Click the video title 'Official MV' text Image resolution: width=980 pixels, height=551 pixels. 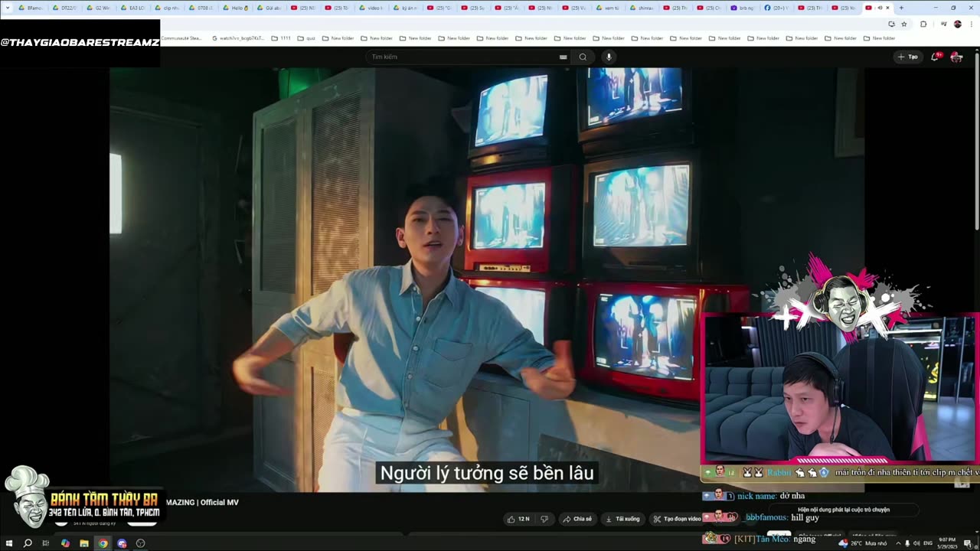coord(219,502)
